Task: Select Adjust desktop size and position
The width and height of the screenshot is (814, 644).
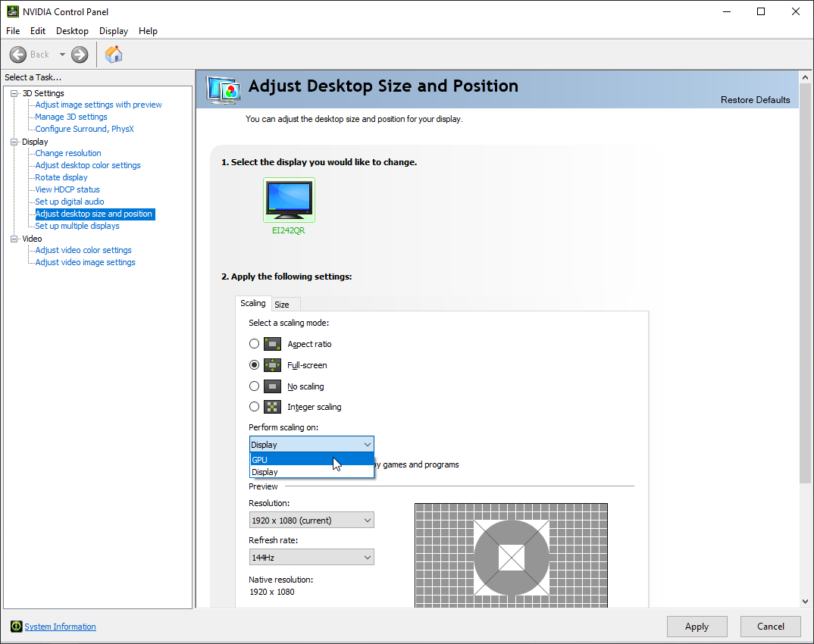Action: (95, 214)
